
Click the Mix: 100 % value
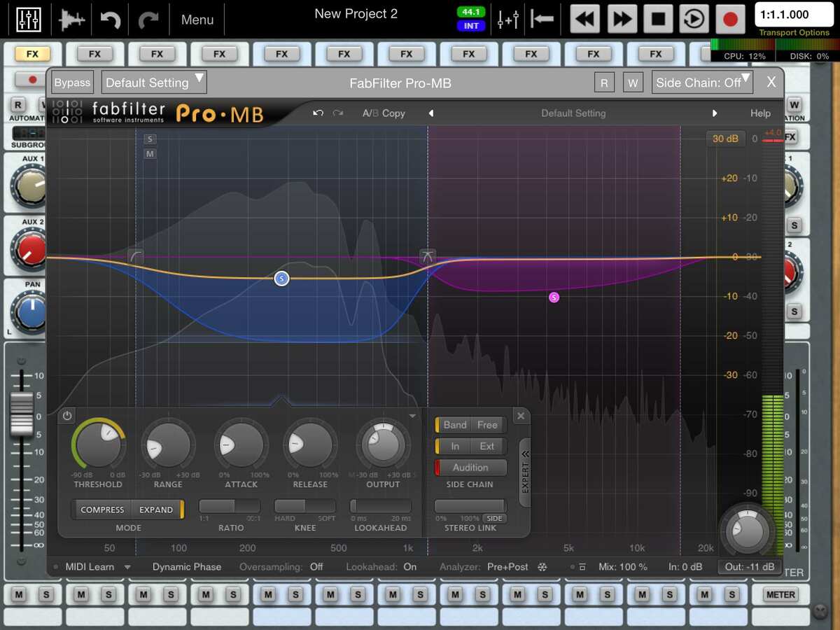tap(623, 567)
